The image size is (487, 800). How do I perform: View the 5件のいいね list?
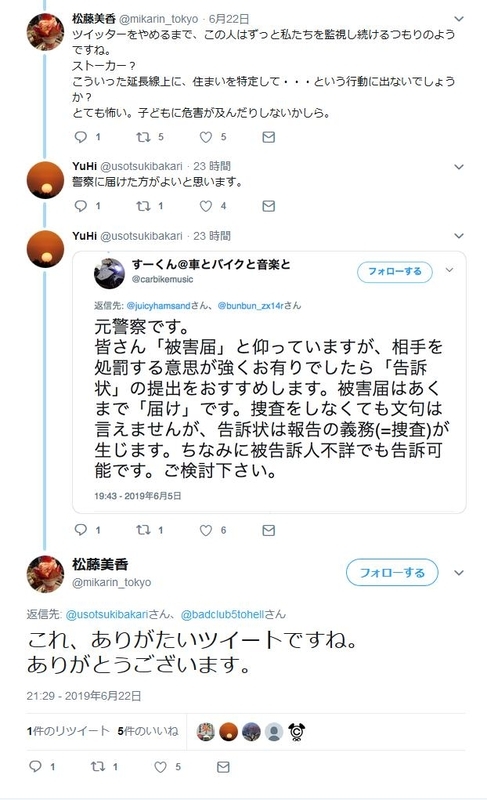coord(148,731)
